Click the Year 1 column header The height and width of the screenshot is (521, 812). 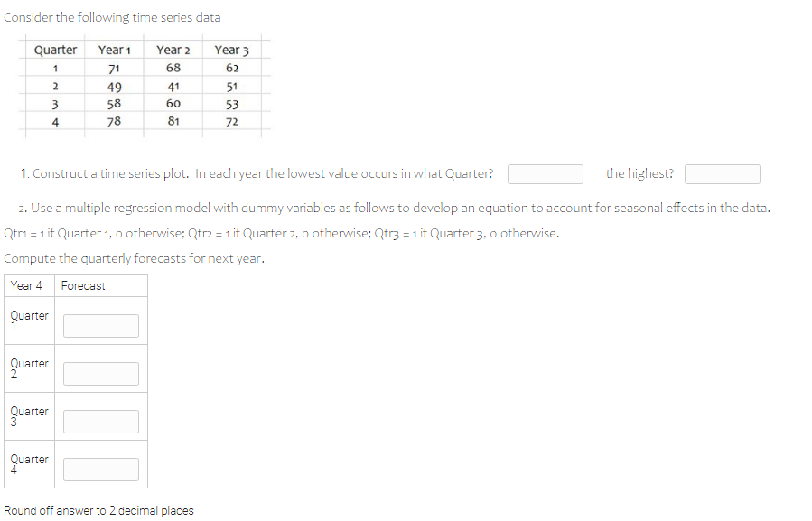tap(115, 50)
